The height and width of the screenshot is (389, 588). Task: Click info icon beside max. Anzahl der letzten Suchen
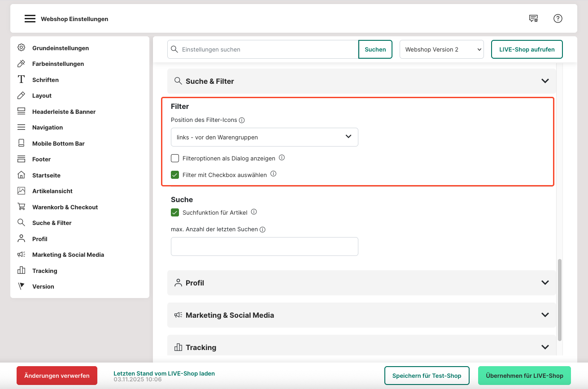263,229
